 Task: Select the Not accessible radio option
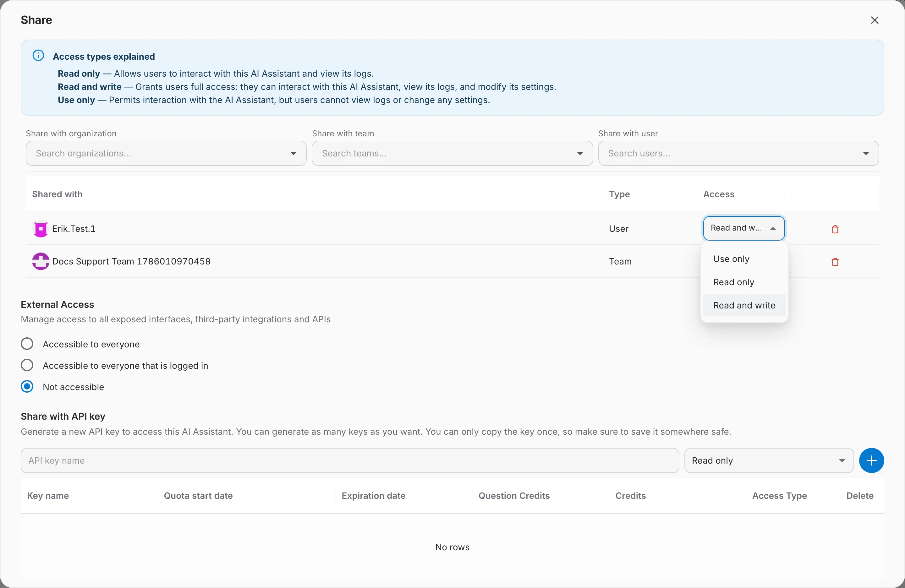point(27,387)
